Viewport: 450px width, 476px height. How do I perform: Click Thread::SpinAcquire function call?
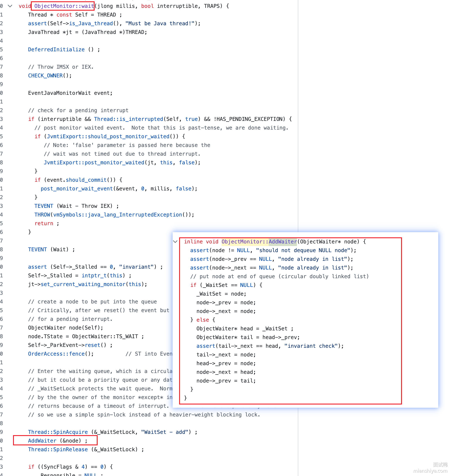(x=58, y=432)
